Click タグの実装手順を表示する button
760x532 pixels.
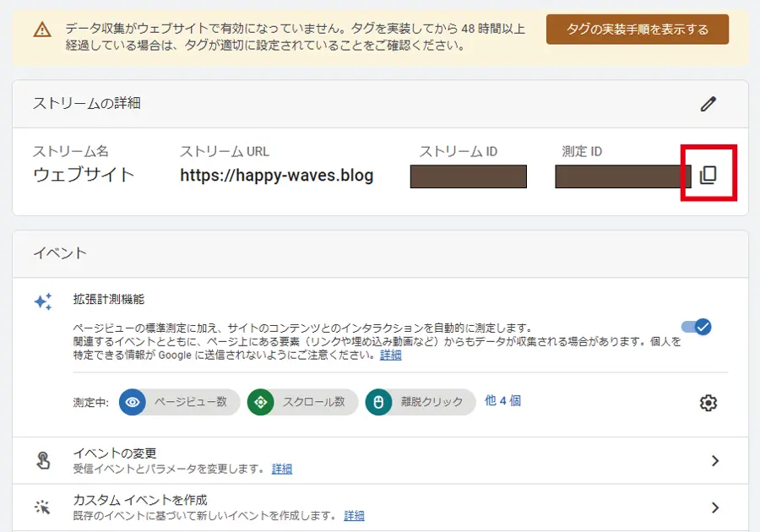click(637, 30)
